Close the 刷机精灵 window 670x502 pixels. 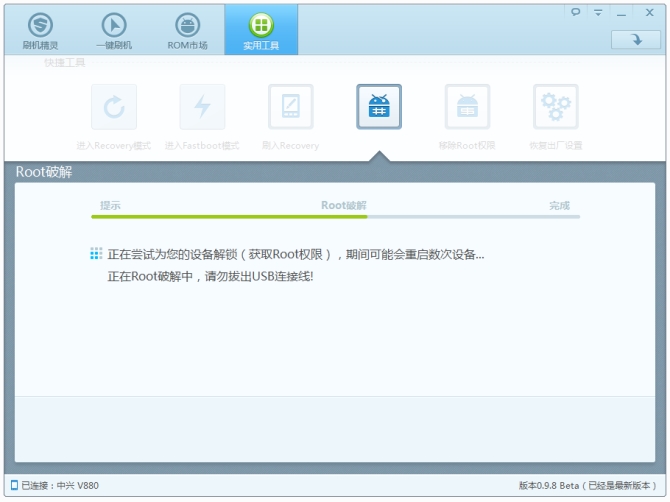649,12
